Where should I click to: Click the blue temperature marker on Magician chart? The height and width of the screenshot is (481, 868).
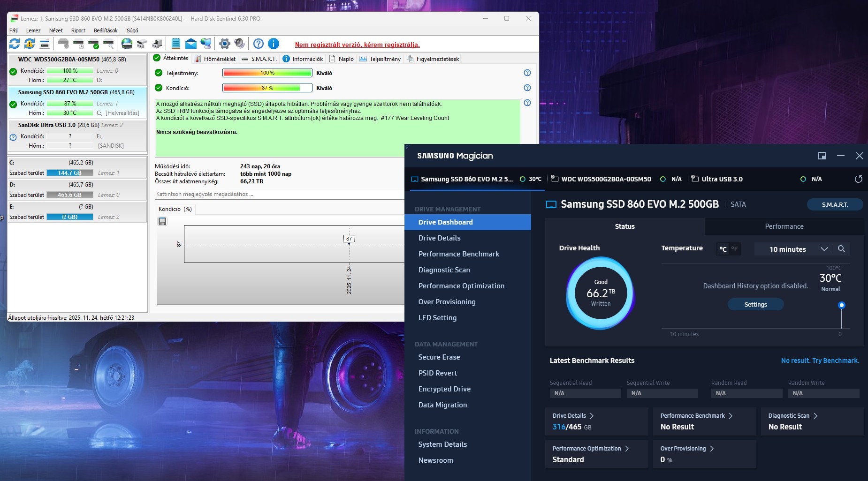click(x=842, y=305)
